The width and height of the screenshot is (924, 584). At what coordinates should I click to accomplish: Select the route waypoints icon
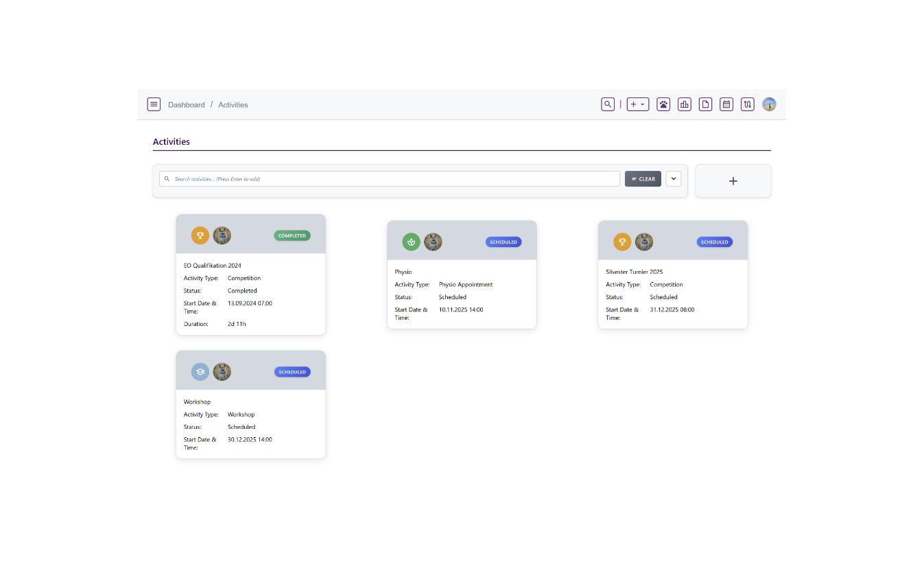(747, 104)
